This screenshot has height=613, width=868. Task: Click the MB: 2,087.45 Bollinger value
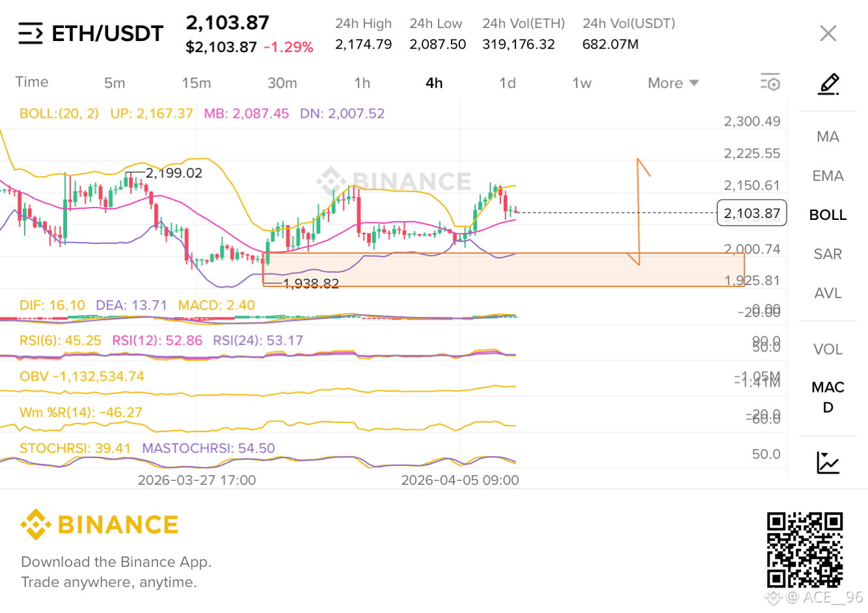tap(247, 113)
